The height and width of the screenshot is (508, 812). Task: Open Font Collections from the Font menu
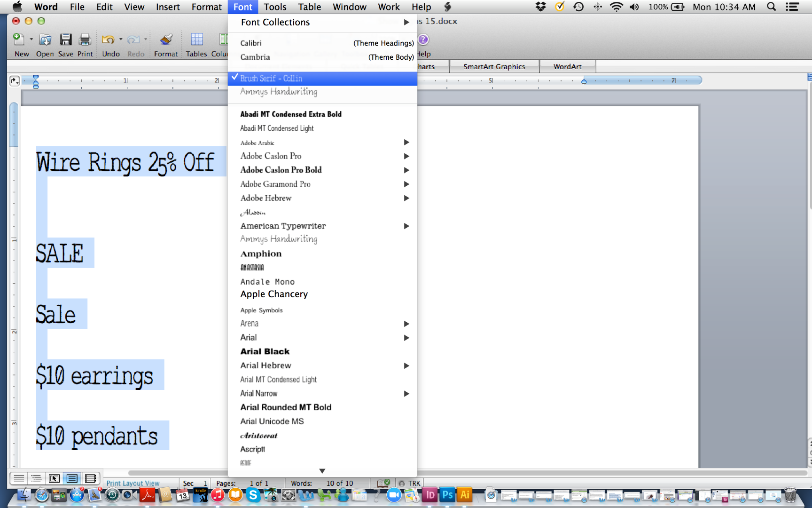click(x=275, y=22)
